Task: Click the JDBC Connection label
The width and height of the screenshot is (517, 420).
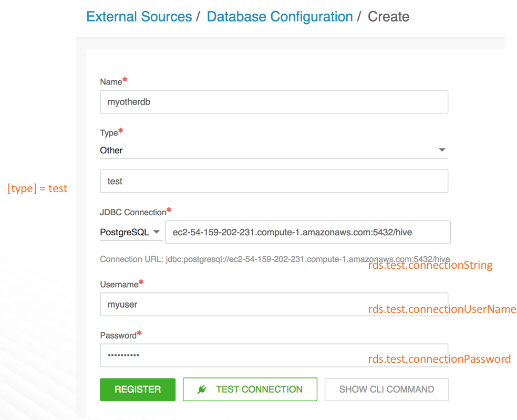Action: 133,212
